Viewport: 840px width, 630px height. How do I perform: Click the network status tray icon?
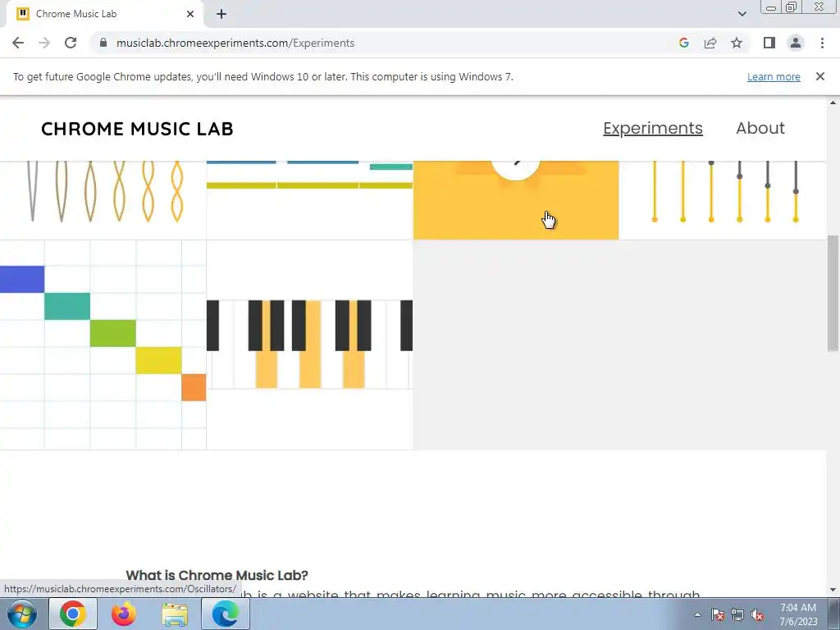coord(737,614)
